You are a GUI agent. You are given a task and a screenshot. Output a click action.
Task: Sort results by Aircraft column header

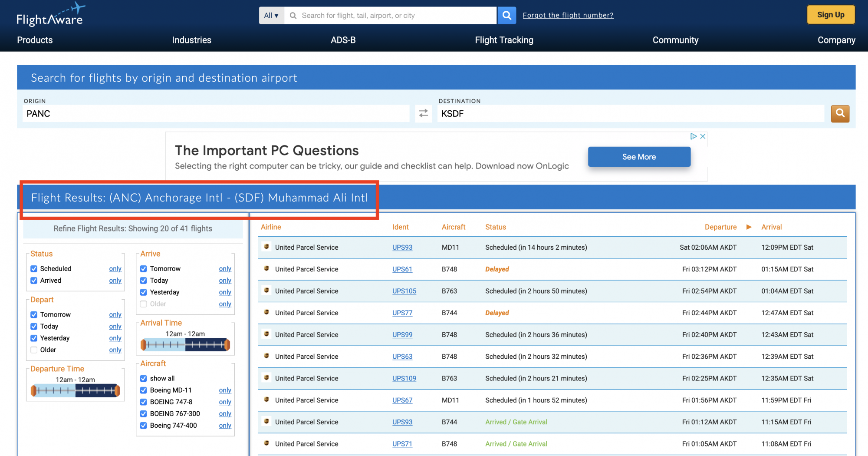[454, 227]
